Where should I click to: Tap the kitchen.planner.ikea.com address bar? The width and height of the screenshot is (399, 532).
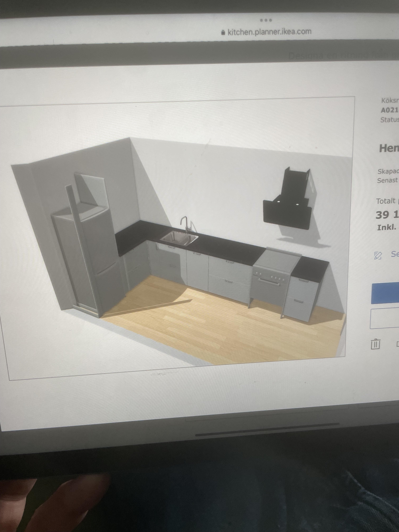pyautogui.click(x=266, y=32)
